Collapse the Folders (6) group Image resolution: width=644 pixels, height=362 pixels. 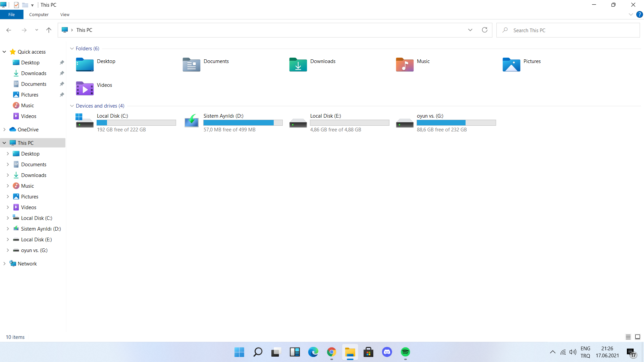(x=72, y=49)
